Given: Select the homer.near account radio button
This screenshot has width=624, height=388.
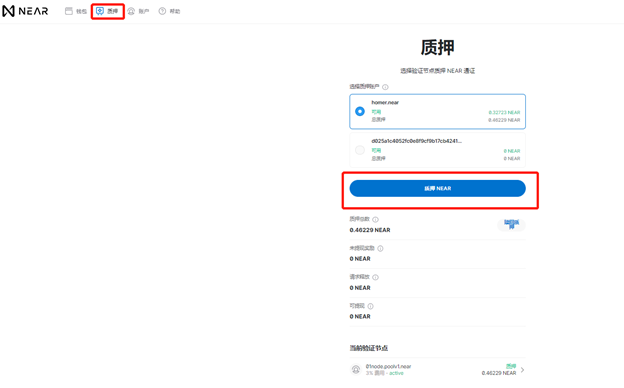Looking at the screenshot, I should [360, 111].
